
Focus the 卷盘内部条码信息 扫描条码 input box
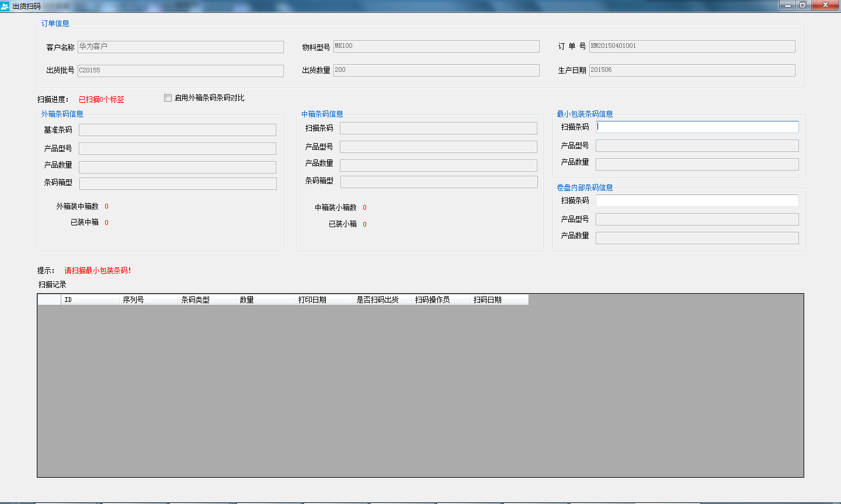coord(697,200)
